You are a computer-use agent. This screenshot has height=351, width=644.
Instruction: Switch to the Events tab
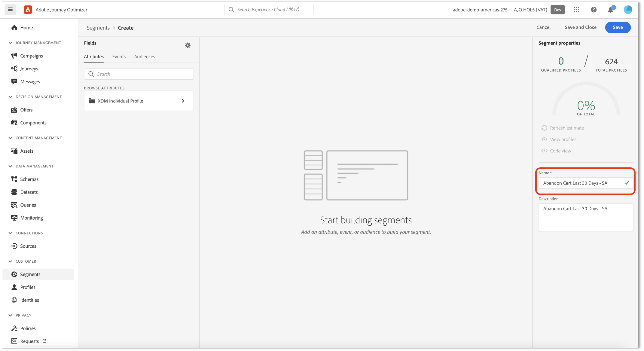pos(119,57)
